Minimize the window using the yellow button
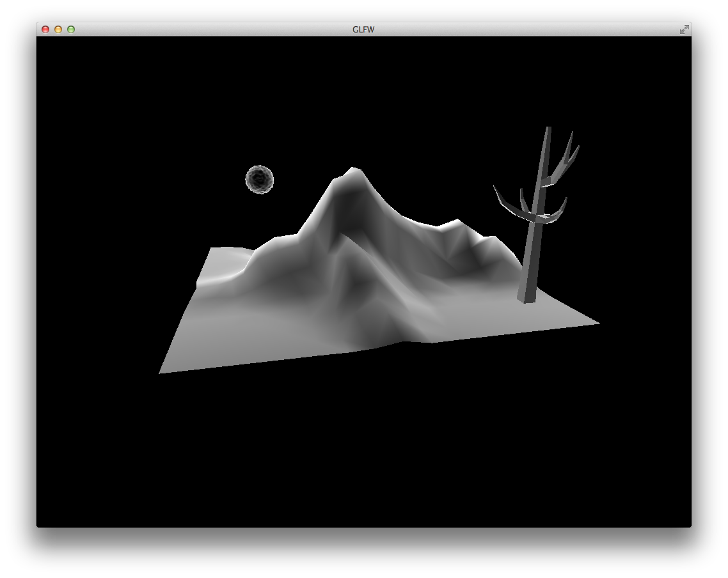 [x=58, y=29]
